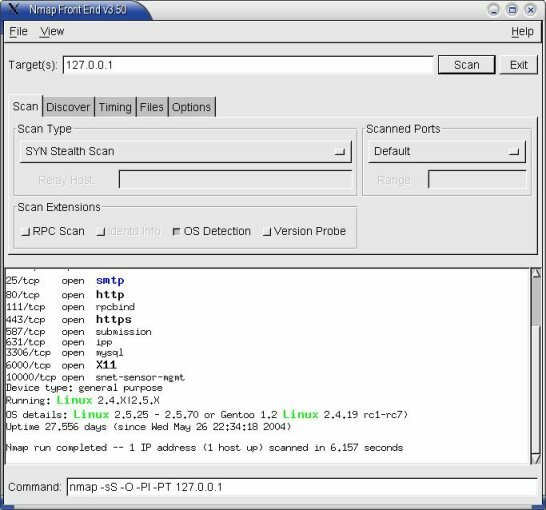
Task: Maximize the Nmap Front End window
Action: coord(512,10)
